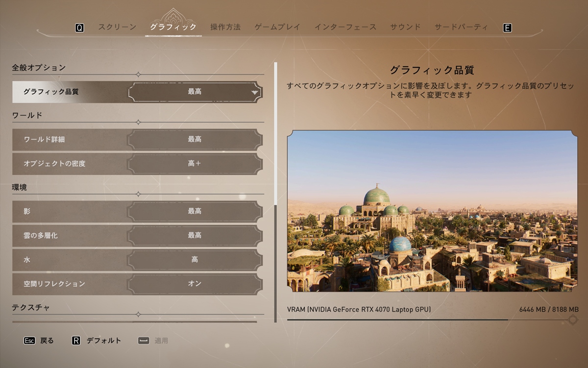The width and height of the screenshot is (588, 368).
Task: Click the 6446 MB / 8188 MB value
Action: tap(549, 310)
